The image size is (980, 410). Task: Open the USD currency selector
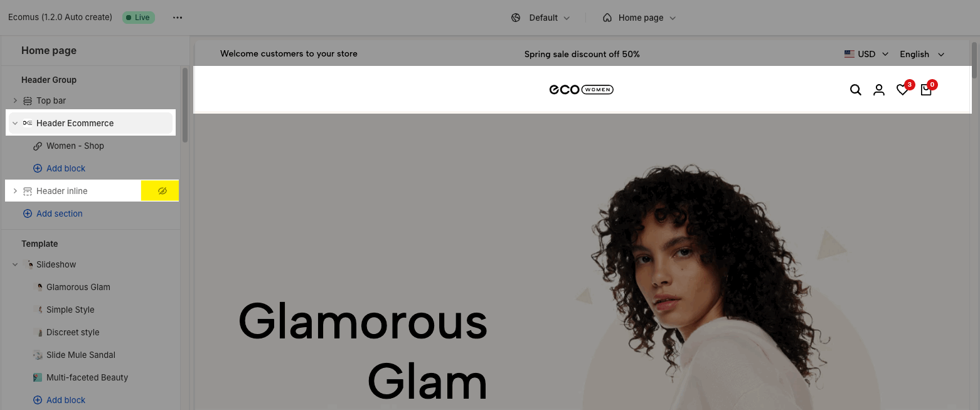click(x=866, y=54)
